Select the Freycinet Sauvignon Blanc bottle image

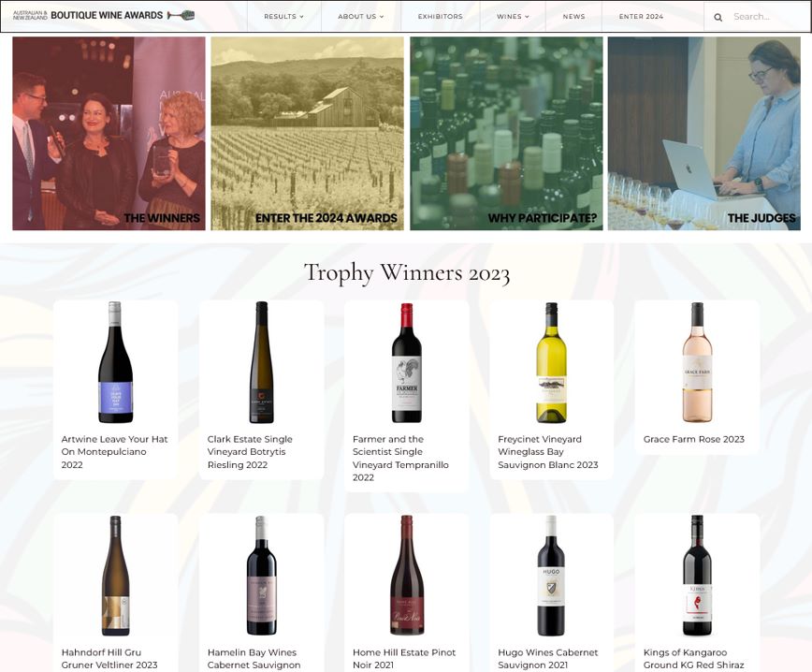click(x=551, y=363)
